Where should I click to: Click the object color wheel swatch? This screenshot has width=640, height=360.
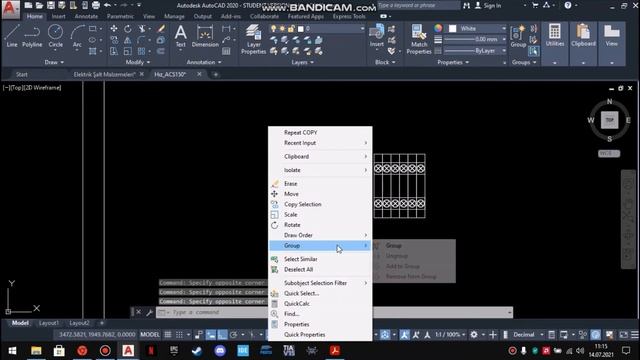point(438,28)
